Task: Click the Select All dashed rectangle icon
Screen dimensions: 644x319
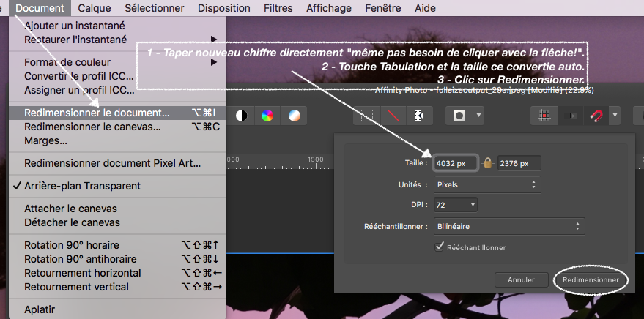Action: click(367, 116)
